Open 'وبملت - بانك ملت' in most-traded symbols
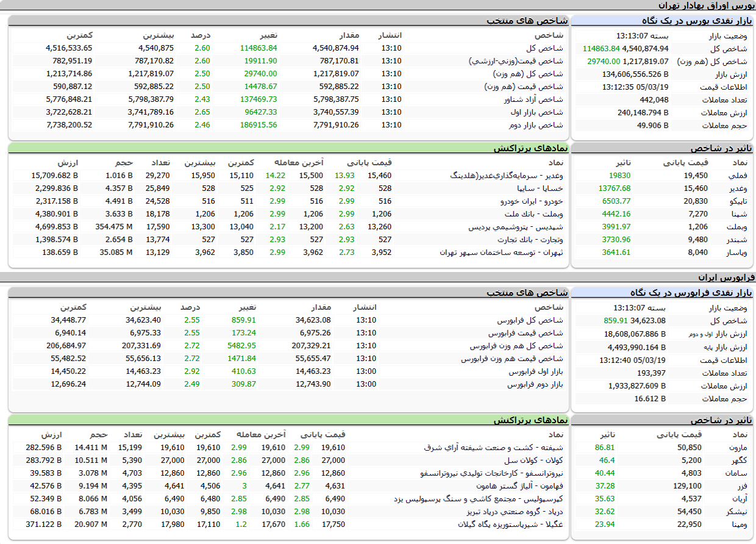Image resolution: width=756 pixels, height=544 pixels. click(534, 214)
